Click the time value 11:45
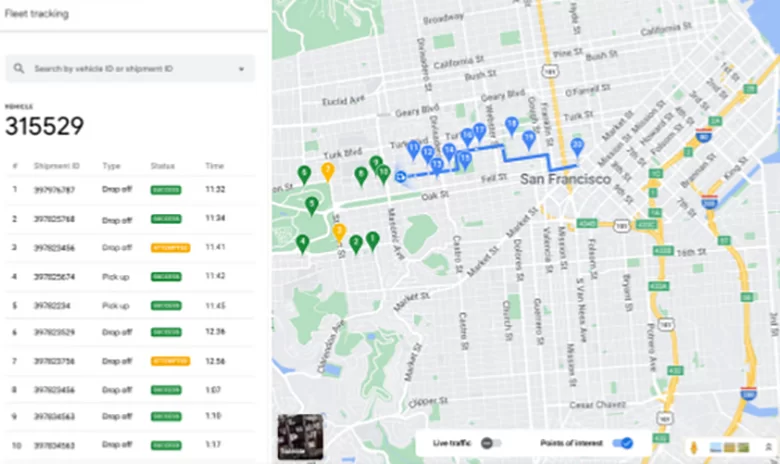This screenshot has width=780, height=464. click(x=215, y=305)
